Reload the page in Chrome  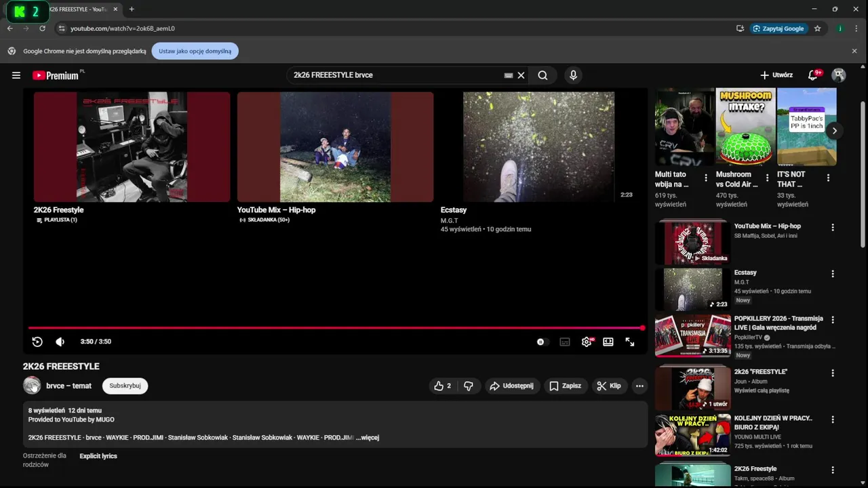click(42, 28)
